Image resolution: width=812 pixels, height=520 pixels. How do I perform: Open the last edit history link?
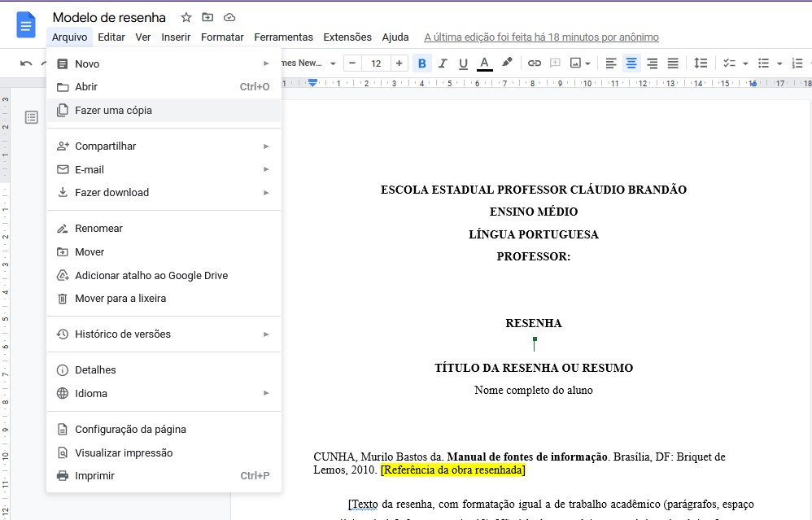tap(541, 37)
